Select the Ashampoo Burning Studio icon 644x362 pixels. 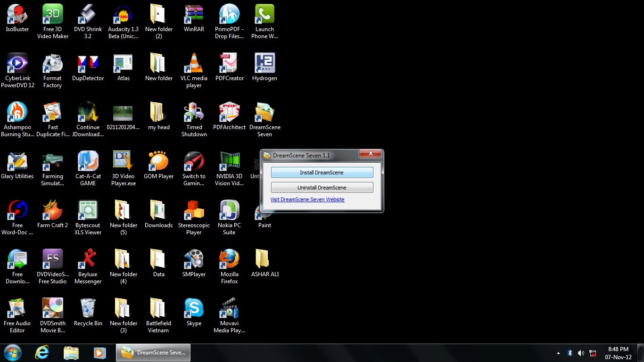17,120
